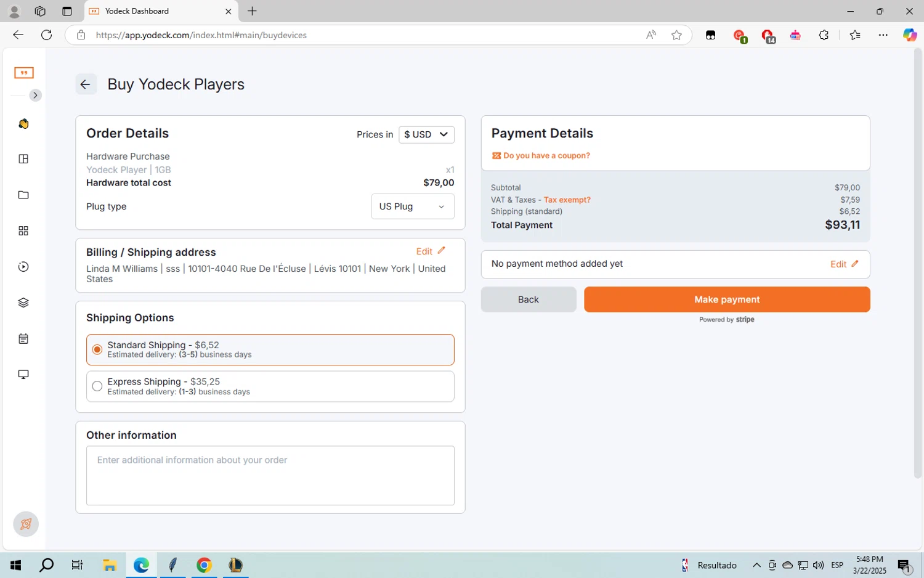
Task: Open the stacked layers icon in sidebar
Action: tap(23, 303)
